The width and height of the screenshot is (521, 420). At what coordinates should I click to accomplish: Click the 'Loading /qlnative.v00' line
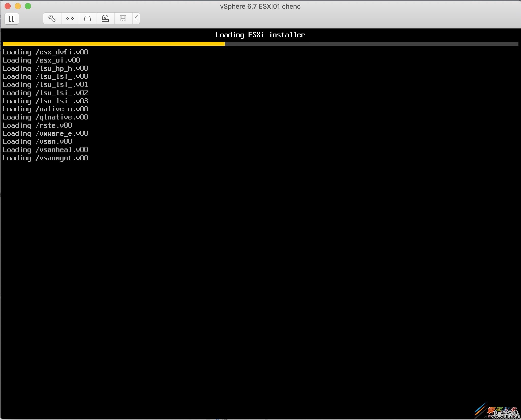45,117
